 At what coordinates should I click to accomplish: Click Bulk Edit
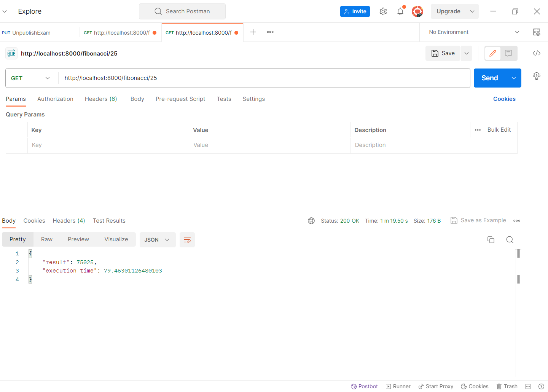pos(499,130)
